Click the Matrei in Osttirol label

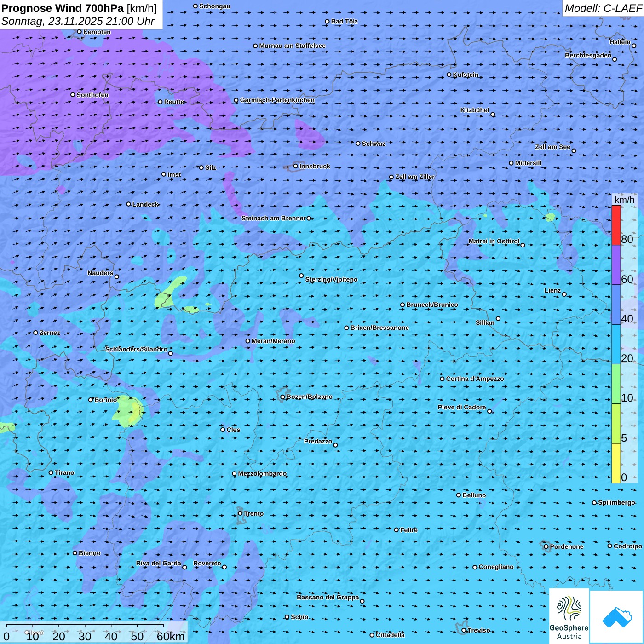tap(494, 241)
